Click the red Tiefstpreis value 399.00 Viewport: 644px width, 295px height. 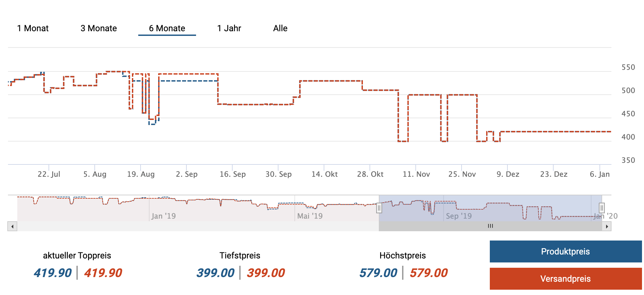266,273
